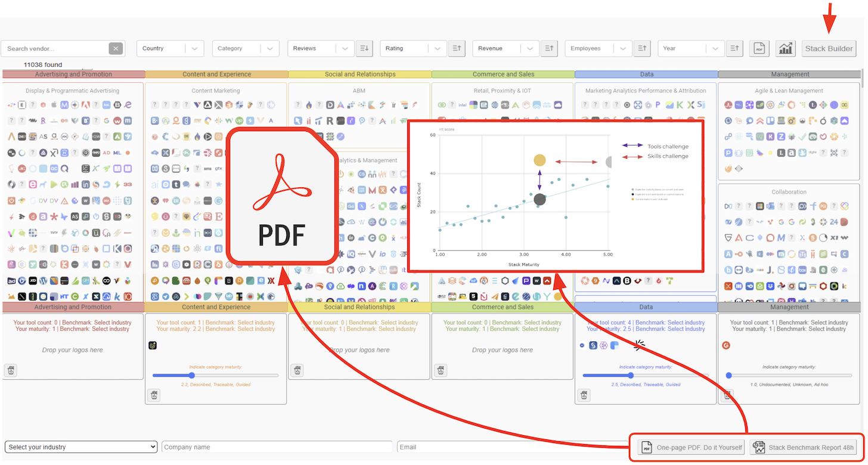Select the top Data category header

point(646,75)
